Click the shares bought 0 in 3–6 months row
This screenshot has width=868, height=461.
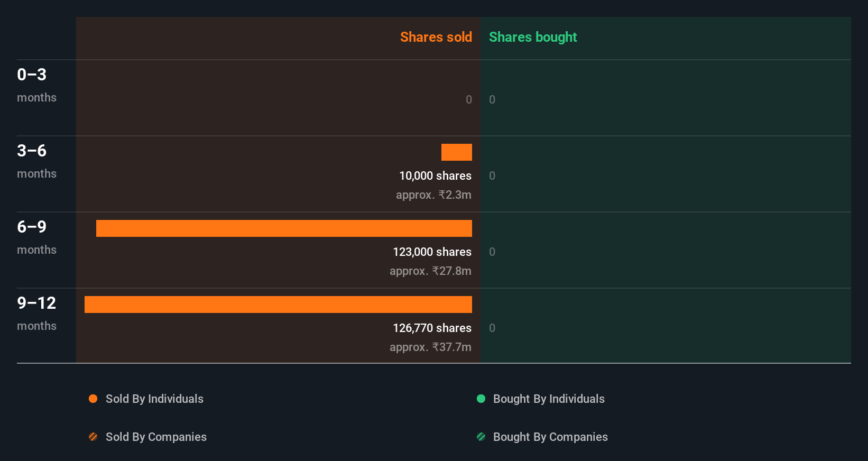click(x=492, y=176)
